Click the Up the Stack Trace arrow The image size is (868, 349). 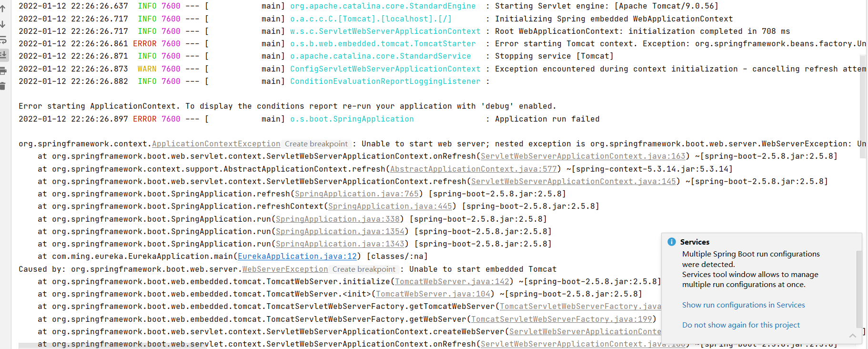click(x=3, y=9)
